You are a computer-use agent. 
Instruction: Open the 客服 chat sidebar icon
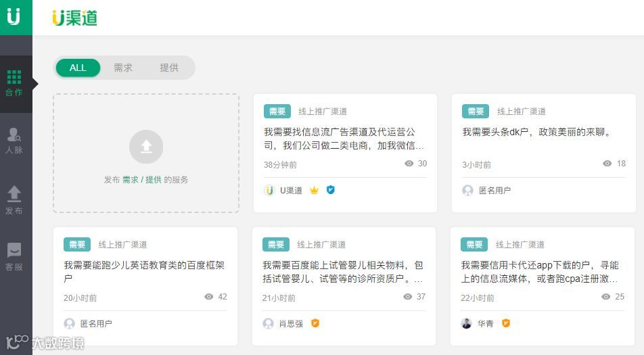[14, 250]
